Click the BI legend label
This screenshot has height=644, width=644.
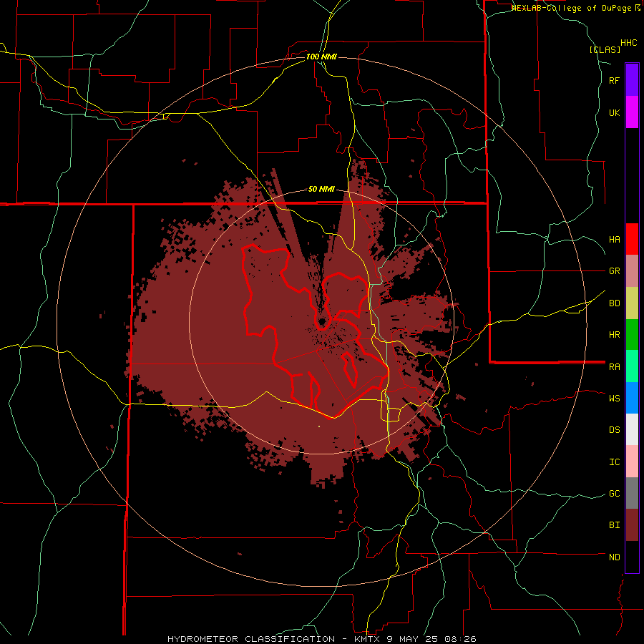(x=614, y=525)
